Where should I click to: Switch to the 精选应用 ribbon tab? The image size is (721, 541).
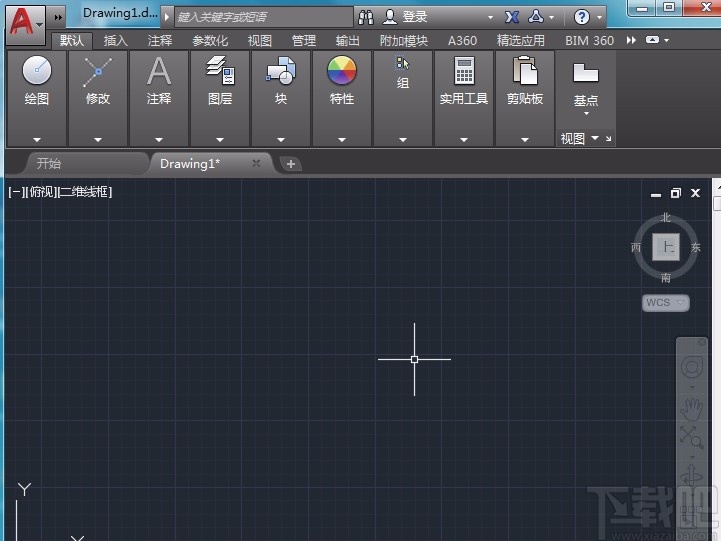point(521,41)
